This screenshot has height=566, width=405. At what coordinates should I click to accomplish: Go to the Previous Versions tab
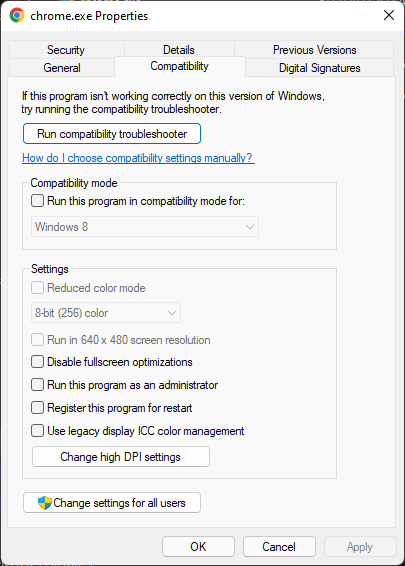pos(314,49)
